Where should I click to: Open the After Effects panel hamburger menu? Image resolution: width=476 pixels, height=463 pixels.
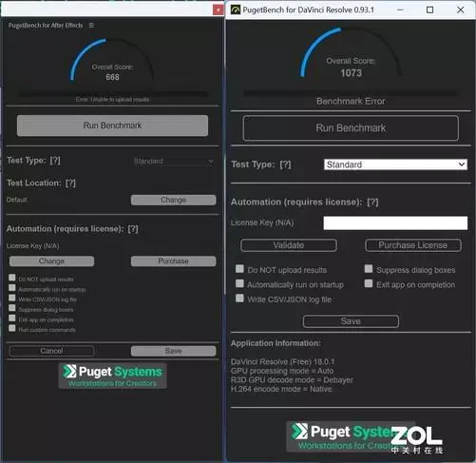coord(91,26)
